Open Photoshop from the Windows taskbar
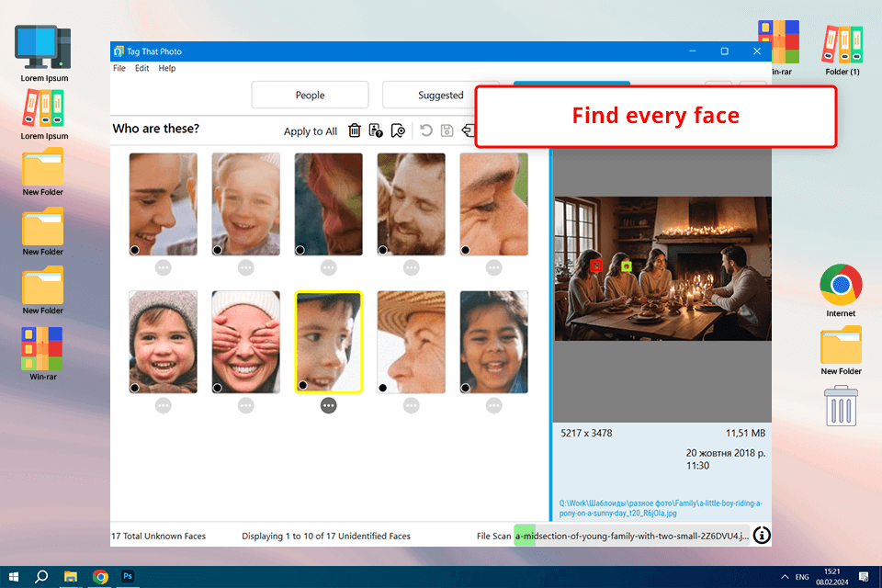 (129, 577)
